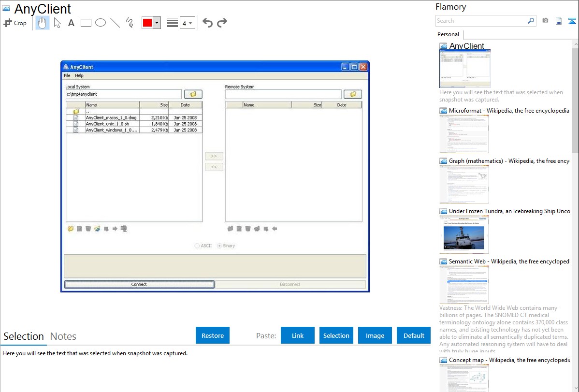Click the Remote System path field
This screenshot has height=392, width=579.
pyautogui.click(x=283, y=94)
